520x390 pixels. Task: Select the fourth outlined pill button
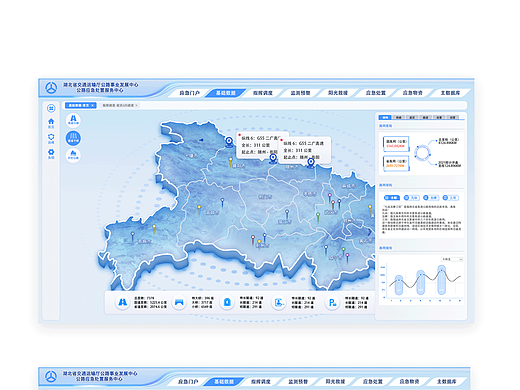[451, 198]
